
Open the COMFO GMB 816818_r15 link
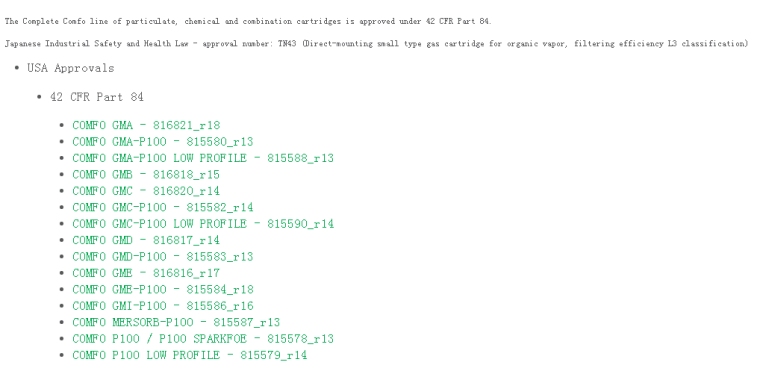[x=146, y=175]
